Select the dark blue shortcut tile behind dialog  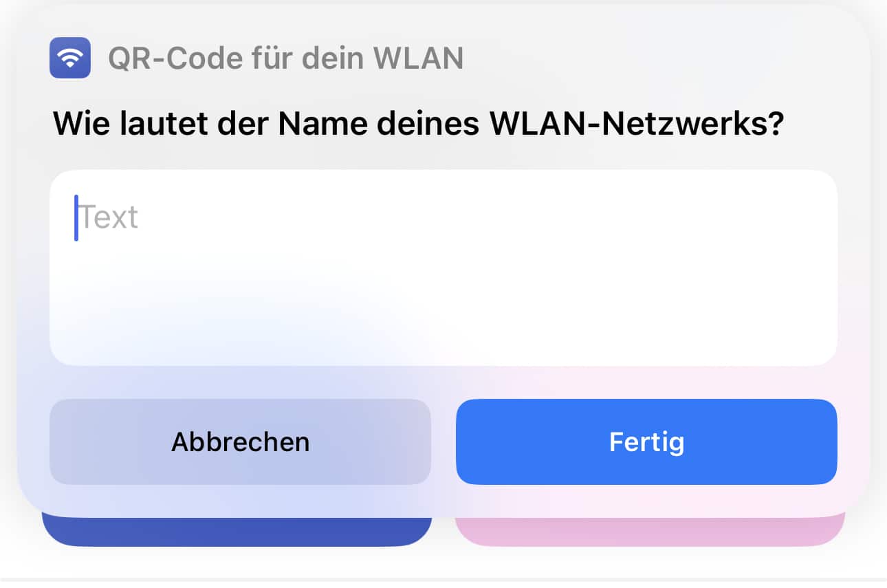[237, 532]
